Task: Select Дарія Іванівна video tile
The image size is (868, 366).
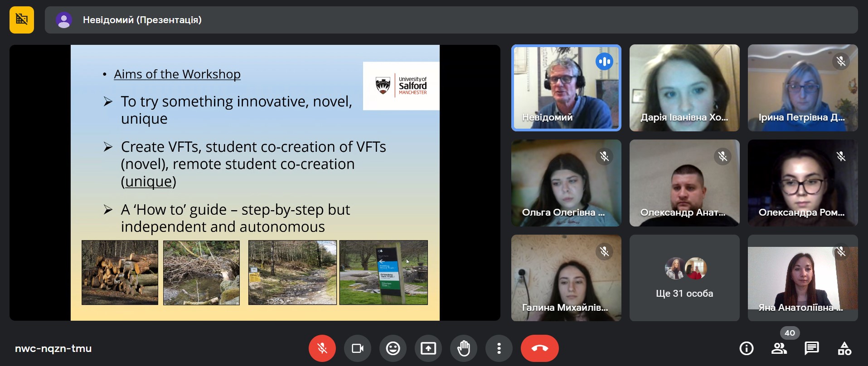Action: point(684,88)
